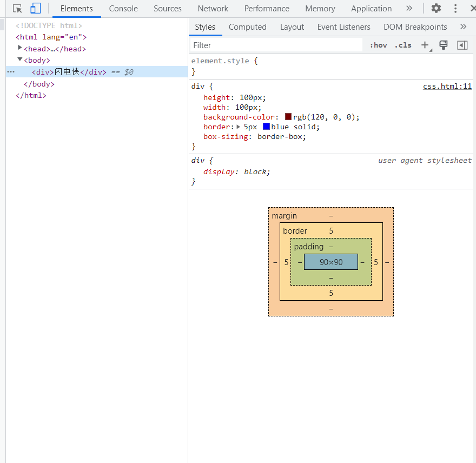The width and height of the screenshot is (476, 463).
Task: Open the Application tab
Action: pos(371,9)
